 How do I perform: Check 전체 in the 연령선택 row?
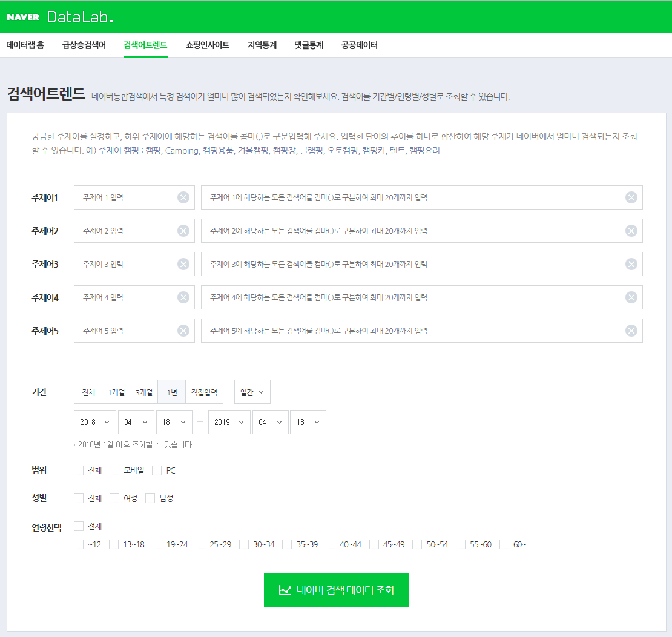[x=79, y=526]
